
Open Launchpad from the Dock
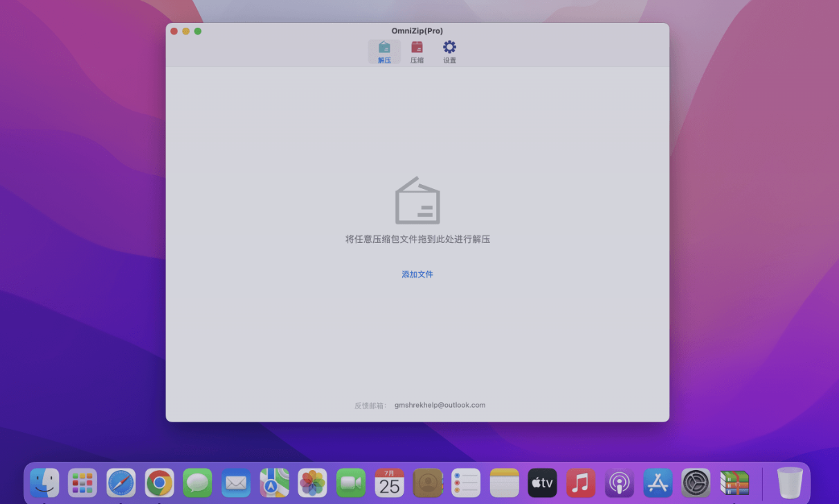click(82, 483)
